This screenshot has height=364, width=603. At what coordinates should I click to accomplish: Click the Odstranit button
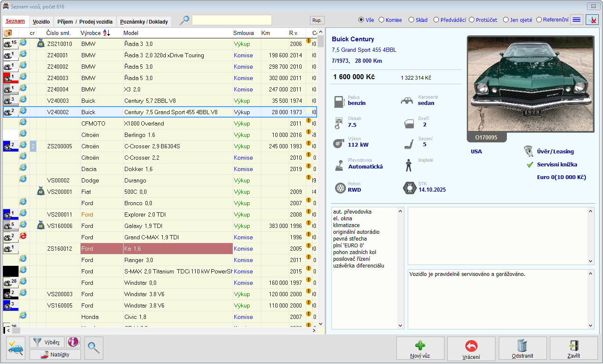[522, 348]
